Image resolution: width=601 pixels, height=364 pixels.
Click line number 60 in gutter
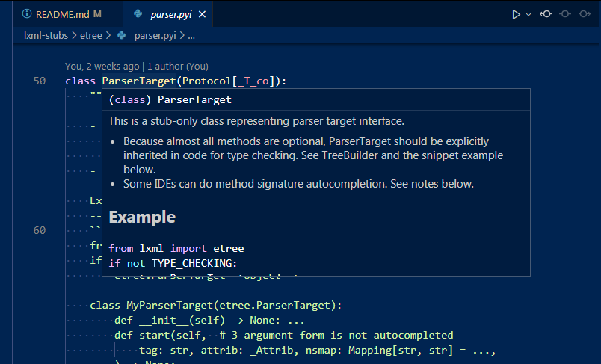pyautogui.click(x=40, y=230)
